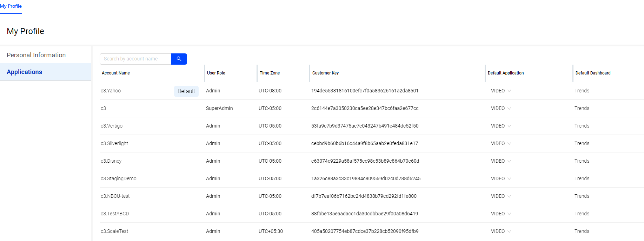Click the UTC+05:30 time zone cell
Image resolution: width=644 pixels, height=241 pixels.
[x=271, y=231]
